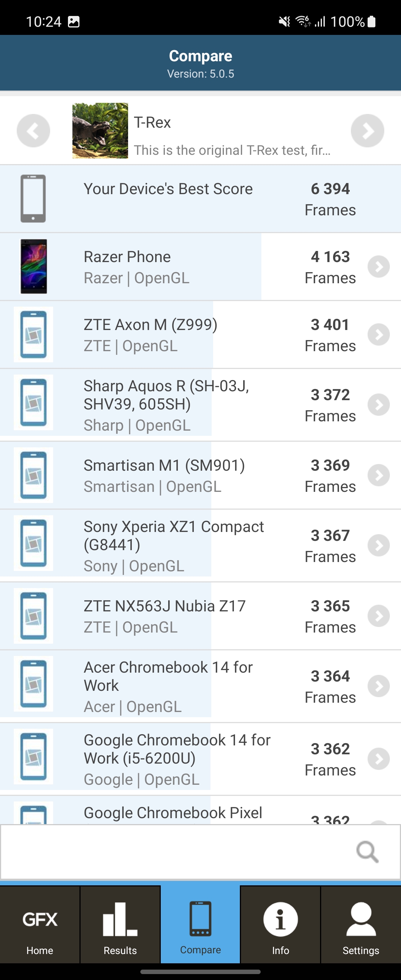
Task: Open Smartisan M1 (SM901) details chevron
Action: point(379,475)
